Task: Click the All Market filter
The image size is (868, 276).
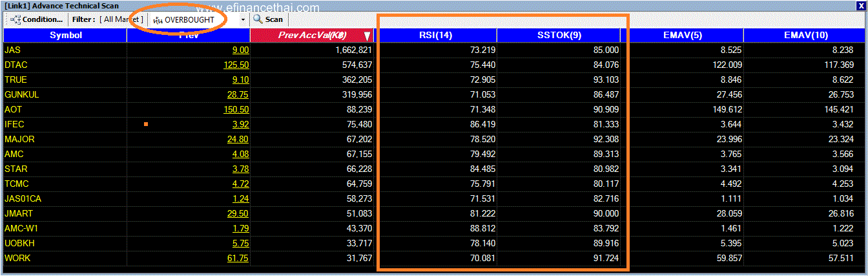Action: 121,19
